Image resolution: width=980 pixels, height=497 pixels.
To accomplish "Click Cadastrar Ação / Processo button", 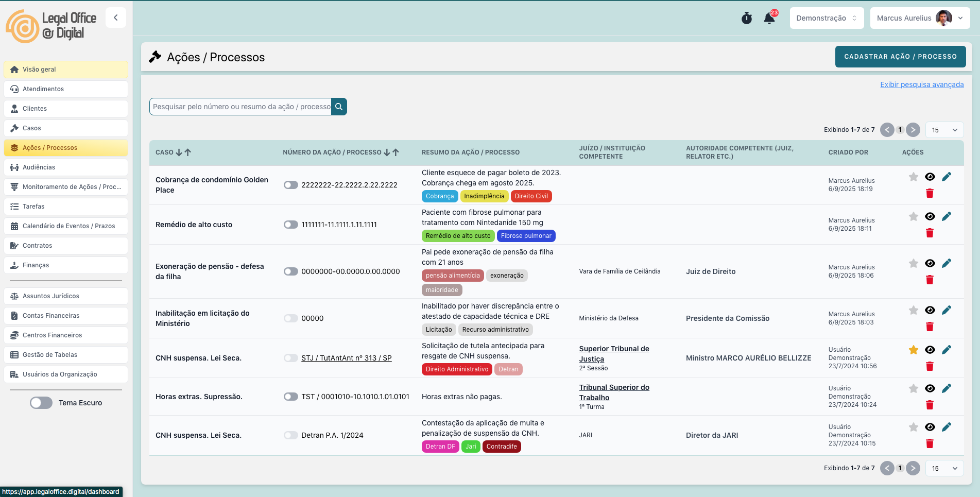I will click(x=900, y=57).
